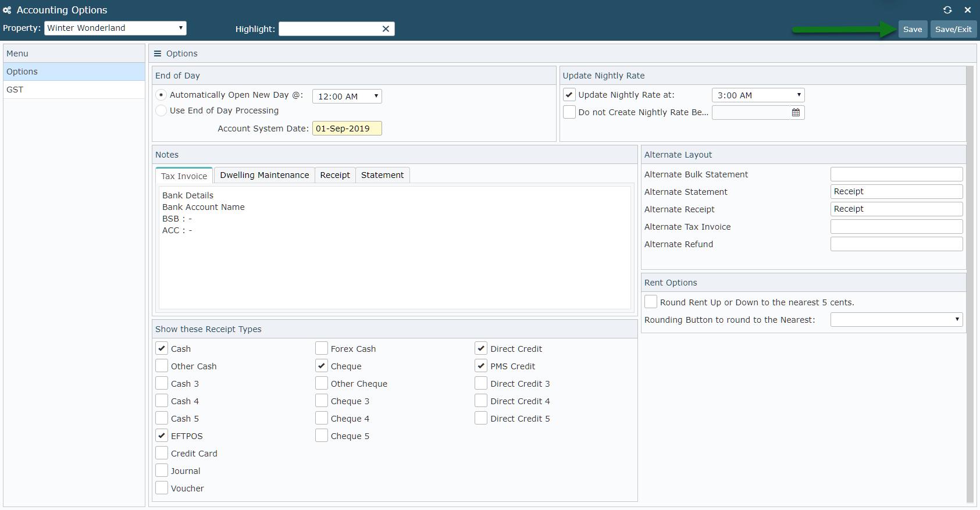Tick Round Rent Up or Down checkbox
This screenshot has width=980, height=510.
click(x=651, y=302)
